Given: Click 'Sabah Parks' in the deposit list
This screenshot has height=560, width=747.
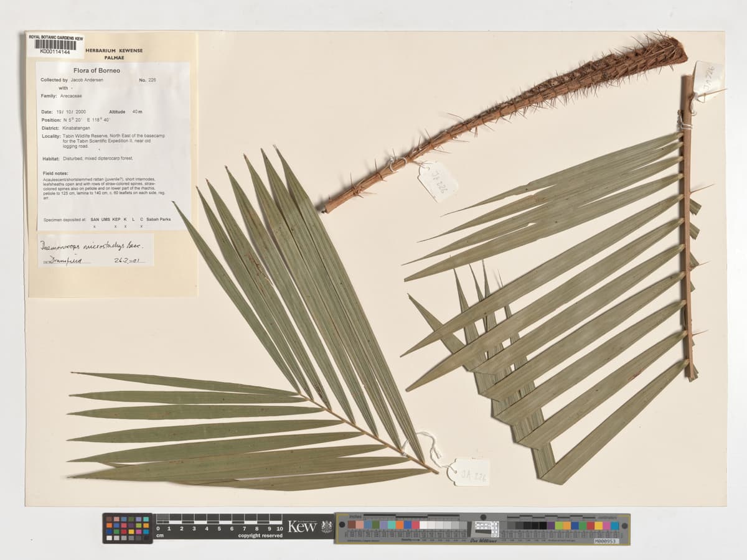Looking at the screenshot, I should [158, 220].
